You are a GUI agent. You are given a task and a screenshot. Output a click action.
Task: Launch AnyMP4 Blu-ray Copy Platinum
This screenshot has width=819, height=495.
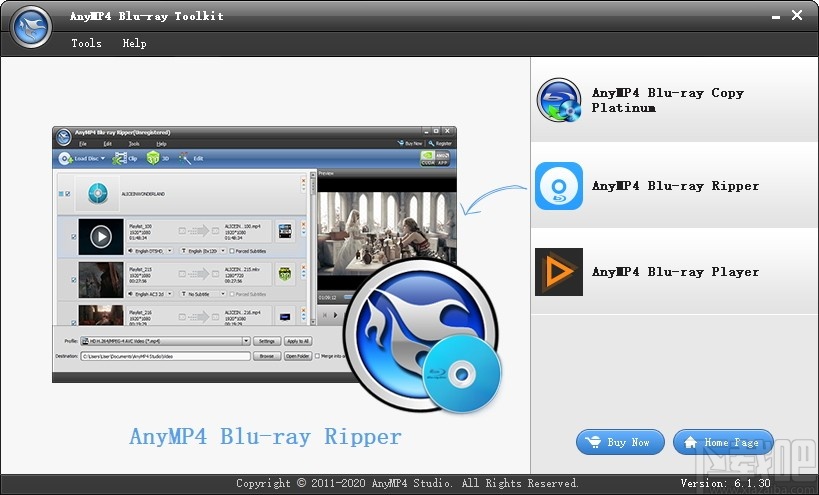(674, 100)
